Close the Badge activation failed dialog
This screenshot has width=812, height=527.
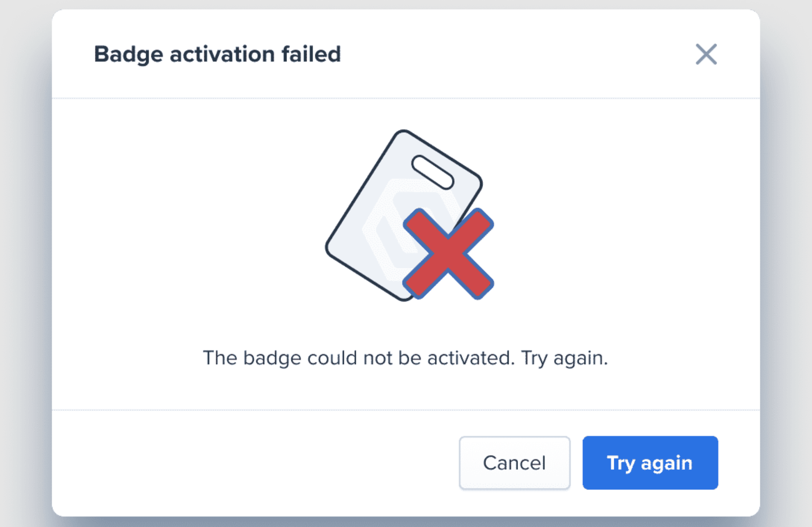tap(706, 54)
